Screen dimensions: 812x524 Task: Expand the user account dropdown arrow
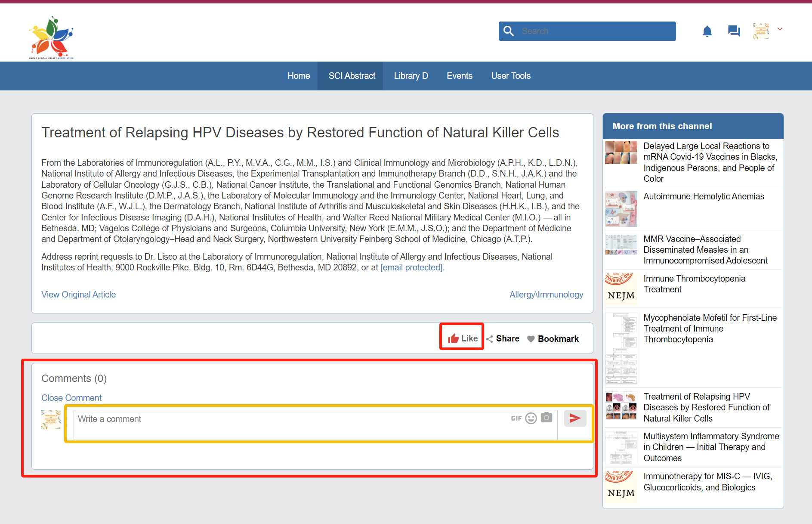780,29
